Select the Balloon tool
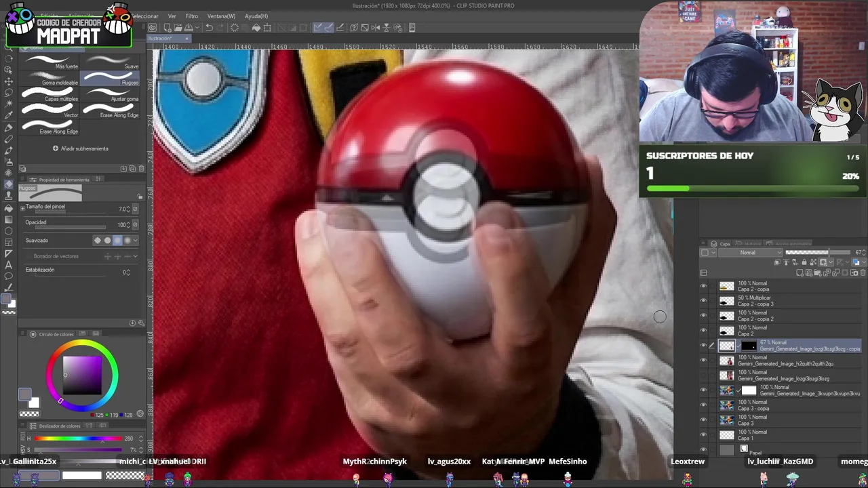The image size is (868, 488). (x=9, y=276)
